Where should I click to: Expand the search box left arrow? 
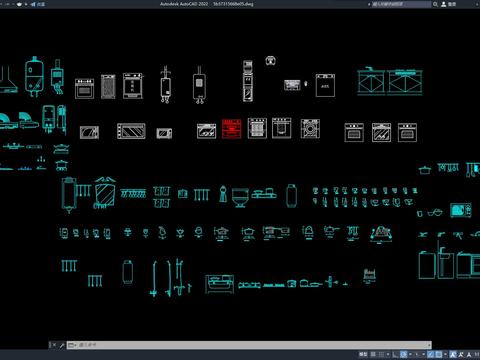(369, 4)
